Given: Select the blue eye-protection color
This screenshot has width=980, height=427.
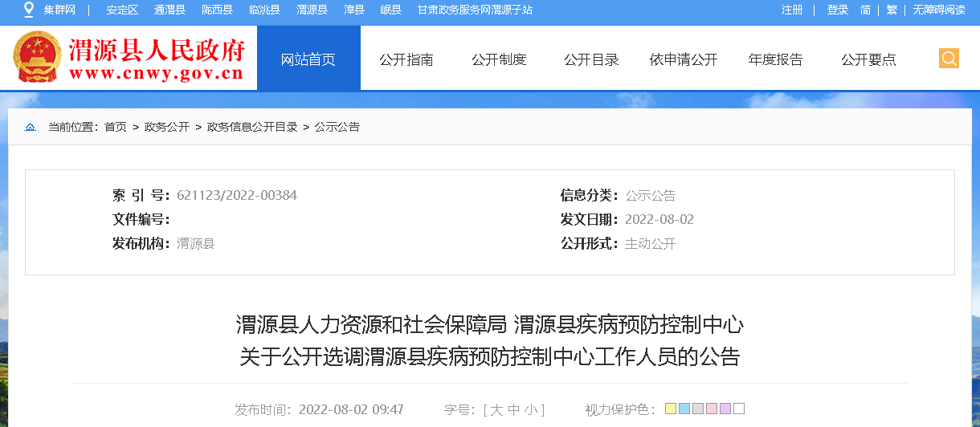Looking at the screenshot, I should [684, 409].
